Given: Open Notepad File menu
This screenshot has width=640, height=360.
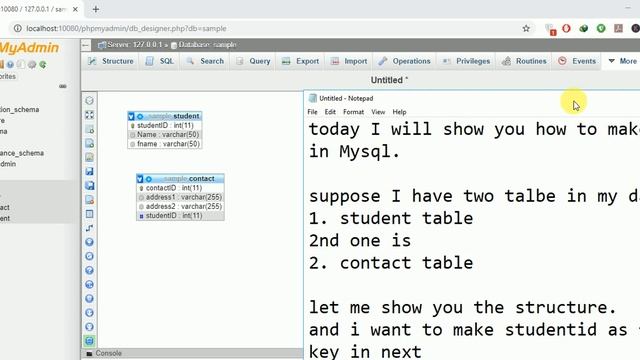Looking at the screenshot, I should [312, 112].
